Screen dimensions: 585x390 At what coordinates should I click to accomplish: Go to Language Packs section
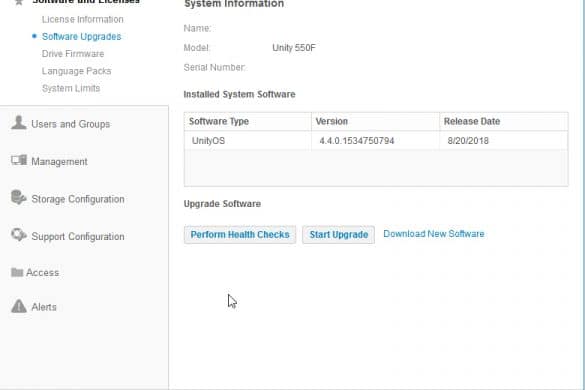click(x=76, y=71)
